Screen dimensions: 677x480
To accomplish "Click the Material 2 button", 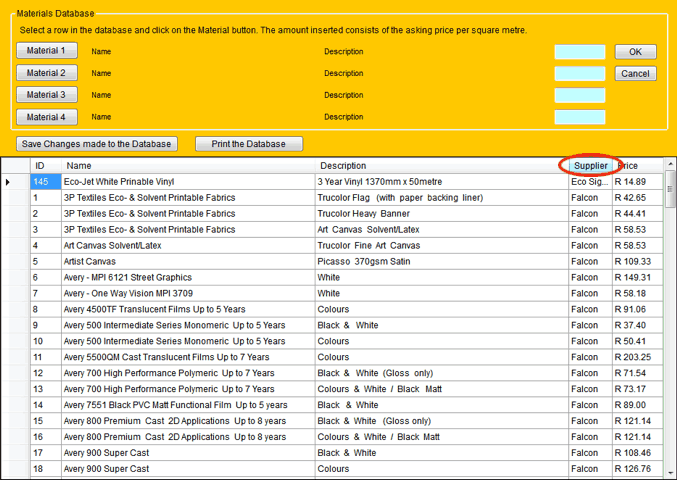I will click(x=47, y=73).
